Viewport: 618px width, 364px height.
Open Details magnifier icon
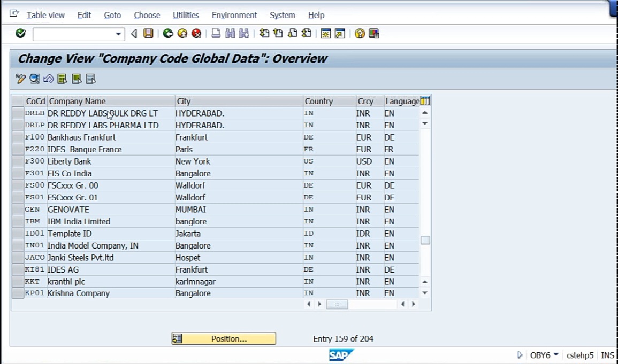tap(34, 79)
